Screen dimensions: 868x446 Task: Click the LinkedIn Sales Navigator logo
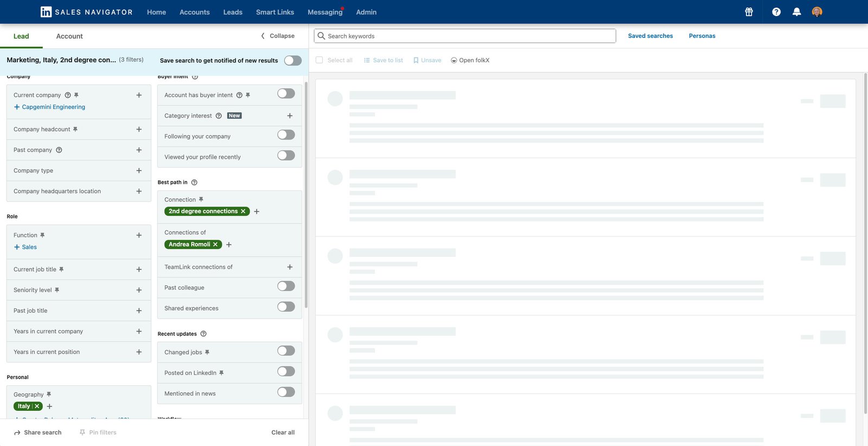click(87, 12)
